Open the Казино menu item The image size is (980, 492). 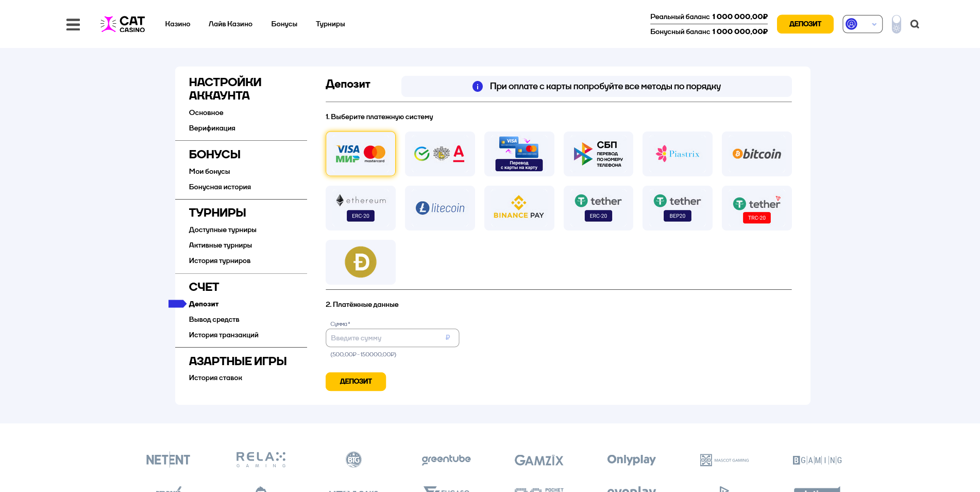click(178, 24)
